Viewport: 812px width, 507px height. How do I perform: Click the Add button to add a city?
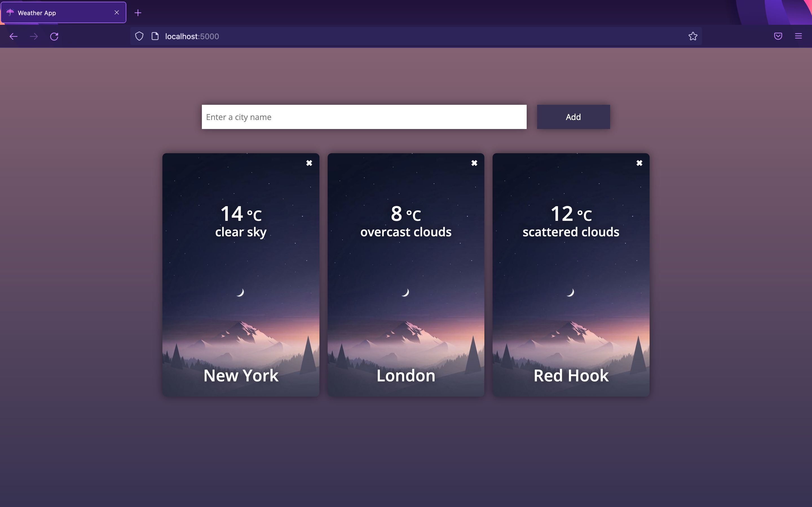(573, 117)
